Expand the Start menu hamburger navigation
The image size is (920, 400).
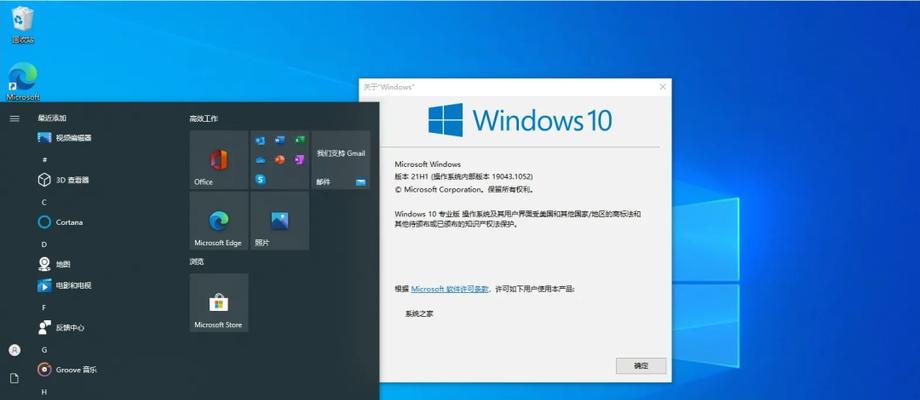(x=15, y=118)
